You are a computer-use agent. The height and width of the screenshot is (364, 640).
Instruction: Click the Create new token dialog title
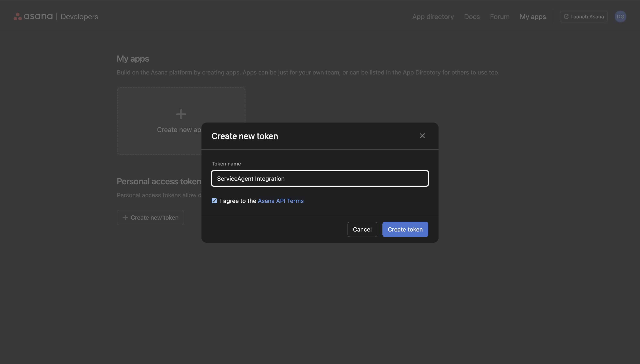[x=244, y=136]
